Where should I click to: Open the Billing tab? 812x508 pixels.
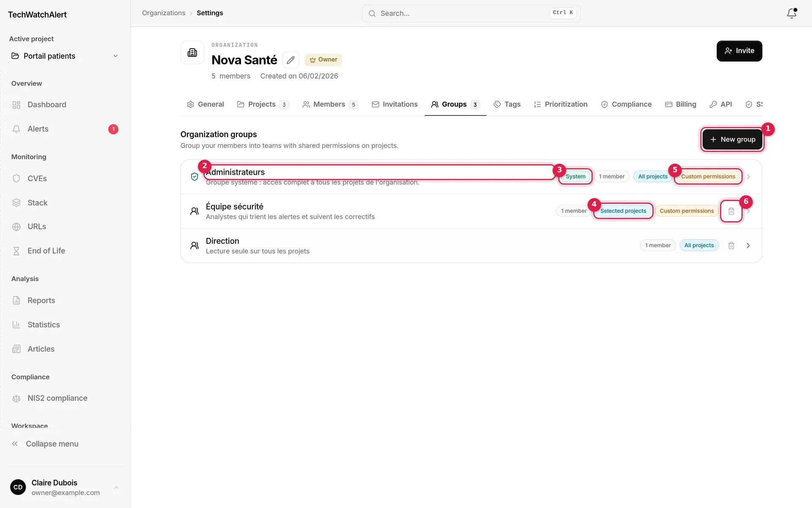(680, 105)
